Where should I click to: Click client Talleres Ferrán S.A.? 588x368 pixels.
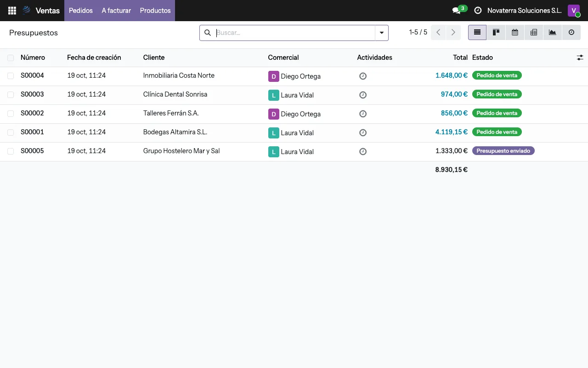click(x=171, y=113)
